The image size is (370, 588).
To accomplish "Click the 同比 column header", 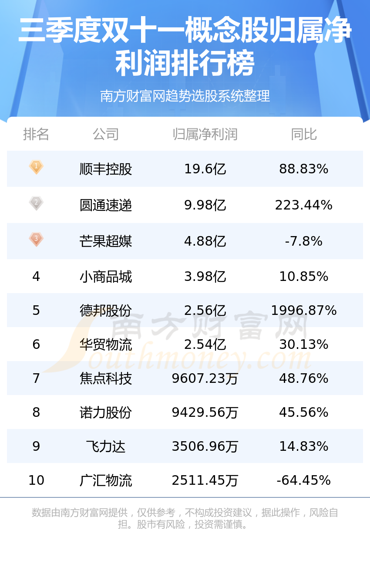I will click(304, 134).
